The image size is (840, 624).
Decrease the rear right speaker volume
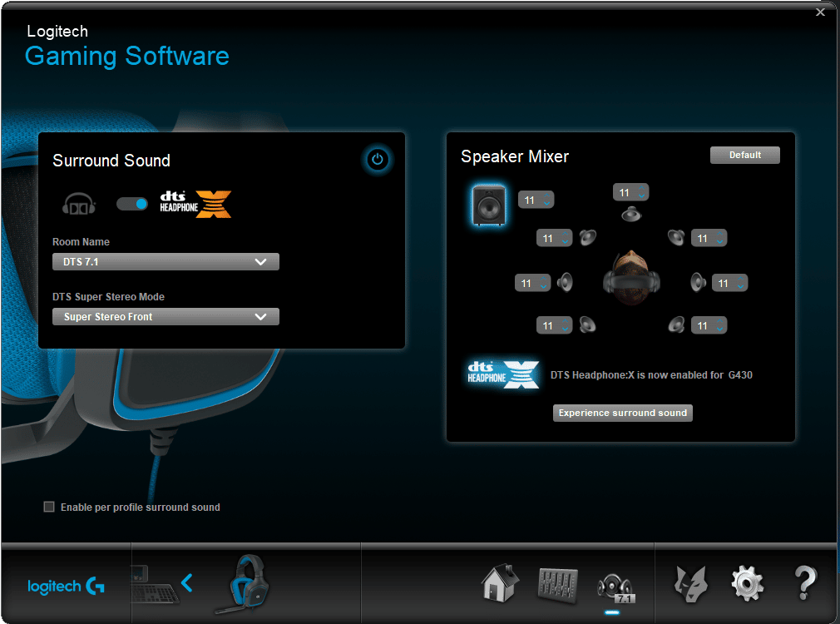coord(720,329)
